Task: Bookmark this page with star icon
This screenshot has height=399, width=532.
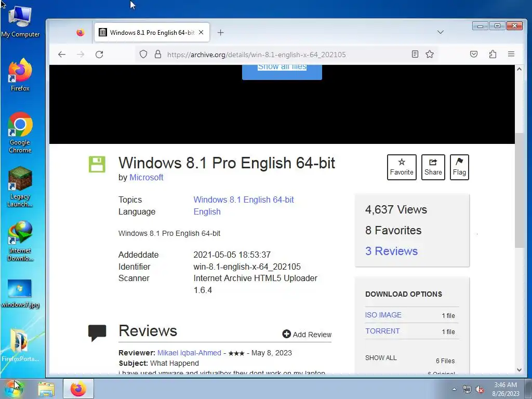Action: (430, 54)
